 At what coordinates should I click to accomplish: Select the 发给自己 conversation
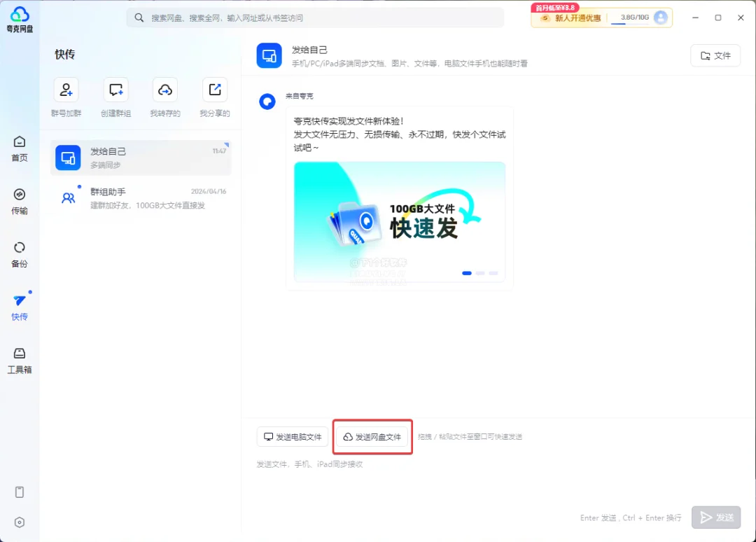[x=141, y=158]
